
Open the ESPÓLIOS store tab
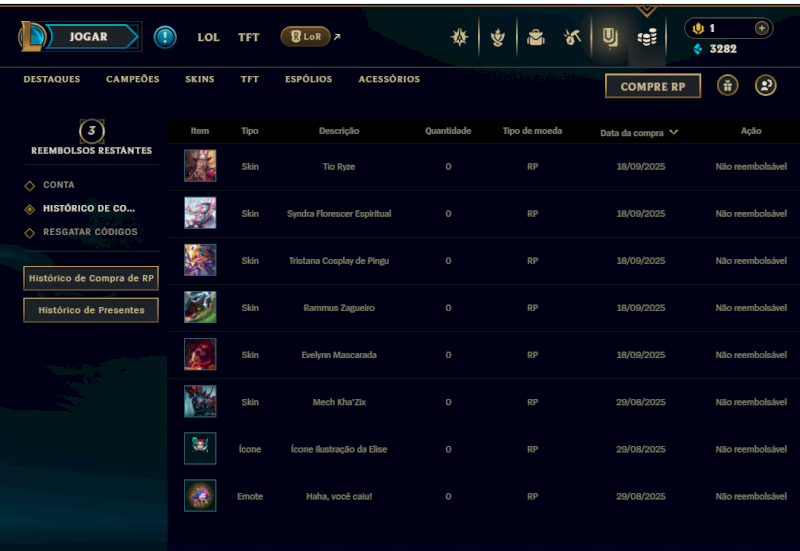coord(308,79)
